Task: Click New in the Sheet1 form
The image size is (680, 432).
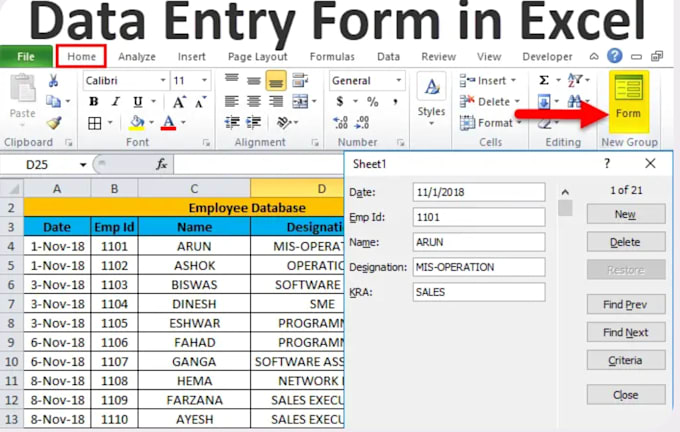Action: point(626,214)
